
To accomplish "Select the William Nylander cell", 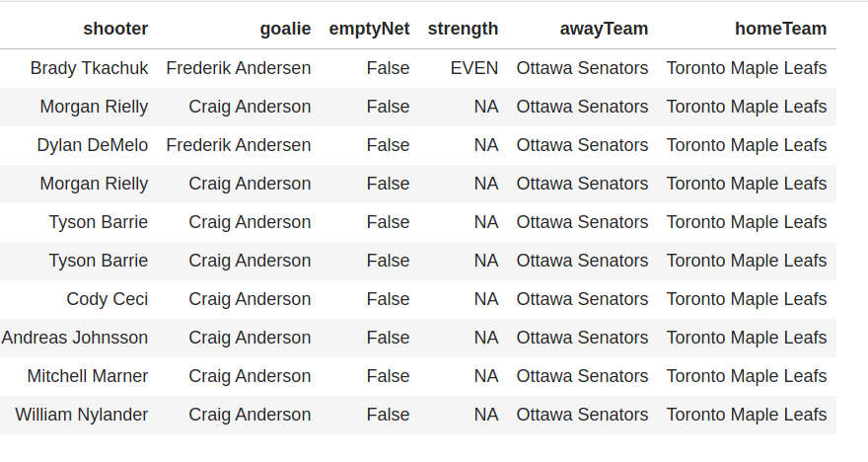I will pyautogui.click(x=81, y=415).
